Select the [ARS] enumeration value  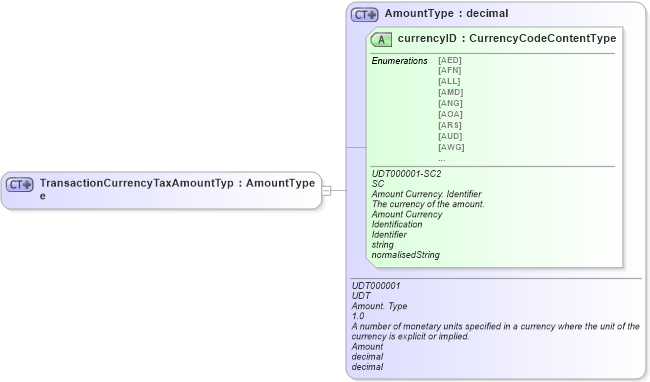450,125
